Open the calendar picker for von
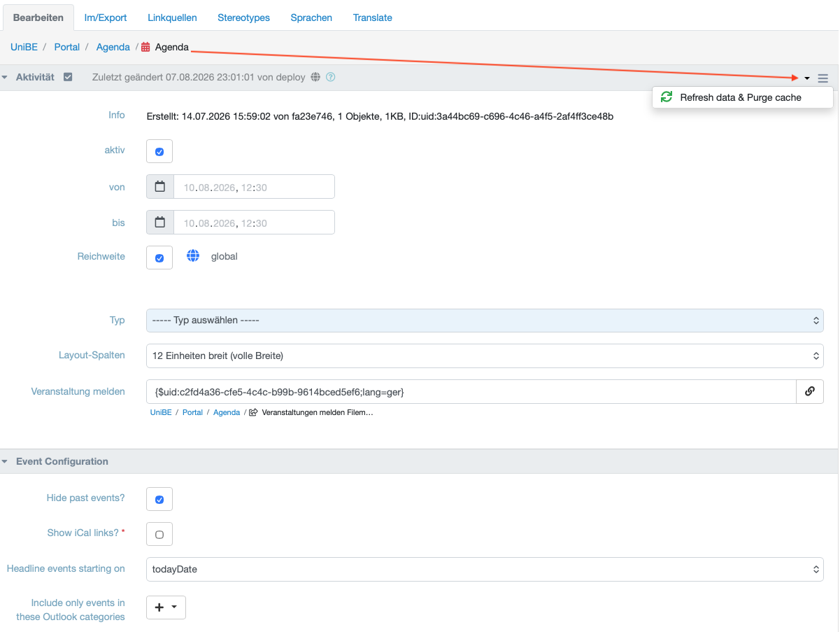840x632 pixels. pyautogui.click(x=160, y=187)
